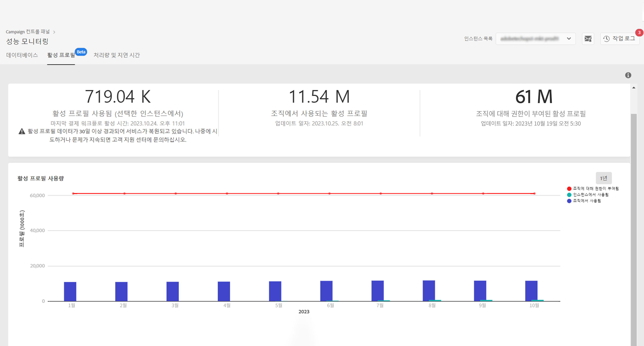Click the red notification badge showing 3
This screenshot has width=644, height=346.
tap(639, 33)
